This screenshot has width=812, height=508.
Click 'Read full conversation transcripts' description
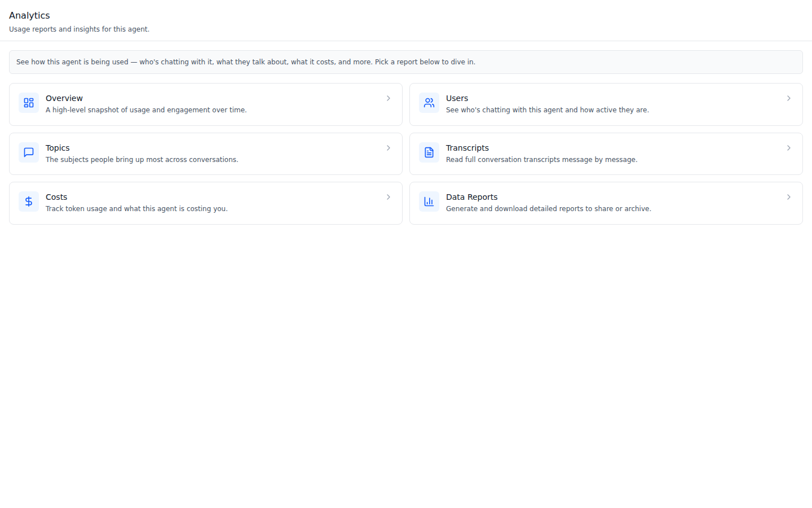point(542,160)
